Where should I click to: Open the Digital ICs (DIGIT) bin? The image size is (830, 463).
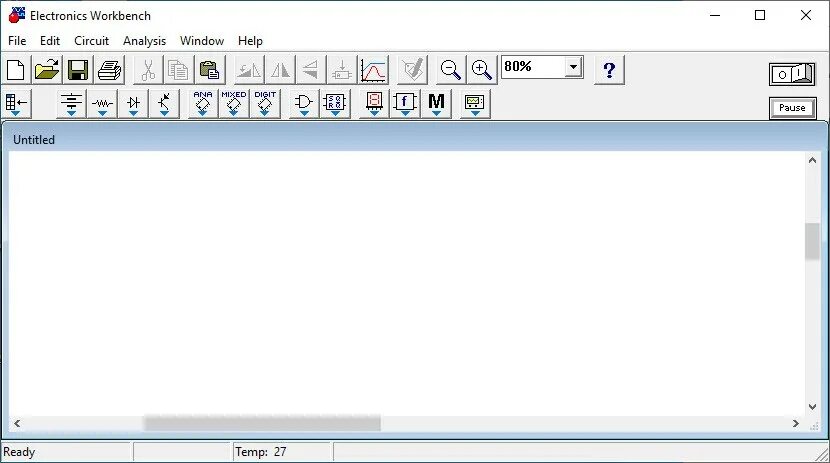click(x=265, y=104)
